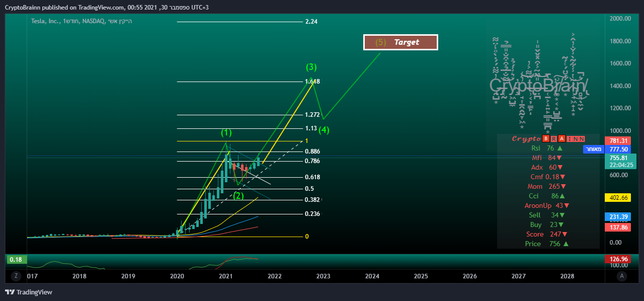The image size is (644, 301).
Task: Click the round A auto-scale icon
Action: pyautogui.click(x=622, y=276)
